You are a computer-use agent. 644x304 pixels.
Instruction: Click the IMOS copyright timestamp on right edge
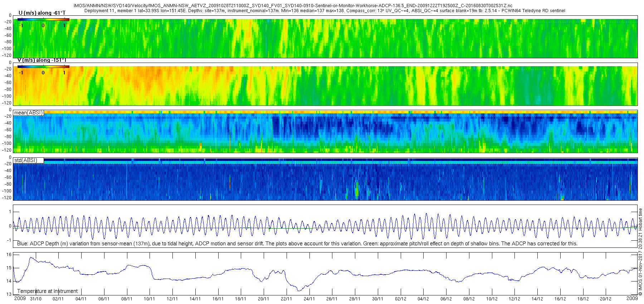[640, 252]
